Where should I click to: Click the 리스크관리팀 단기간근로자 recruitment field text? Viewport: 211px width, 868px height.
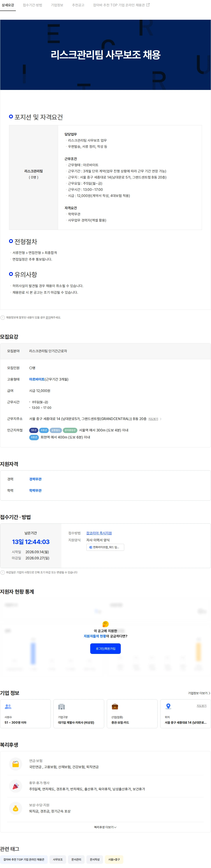[x=48, y=351]
